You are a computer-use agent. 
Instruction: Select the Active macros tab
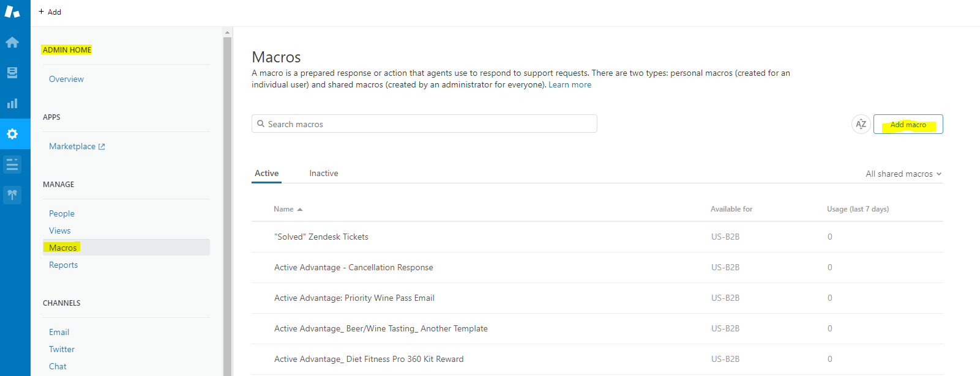pyautogui.click(x=267, y=174)
